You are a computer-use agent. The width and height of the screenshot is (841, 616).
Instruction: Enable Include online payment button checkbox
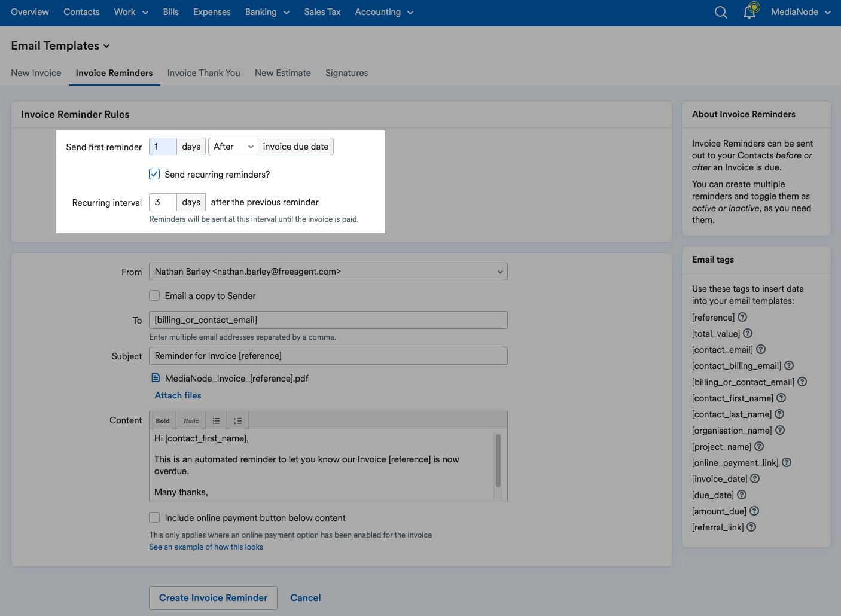coord(154,517)
